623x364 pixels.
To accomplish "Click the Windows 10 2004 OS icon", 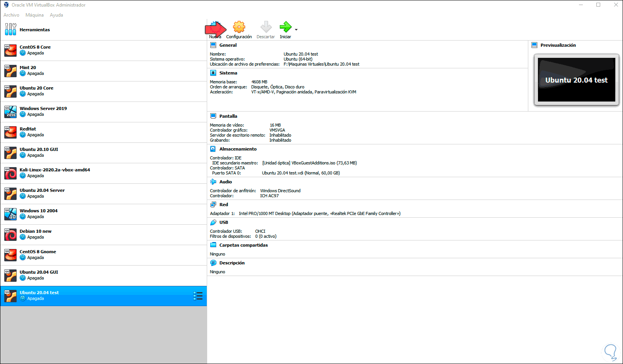I will 10,214.
